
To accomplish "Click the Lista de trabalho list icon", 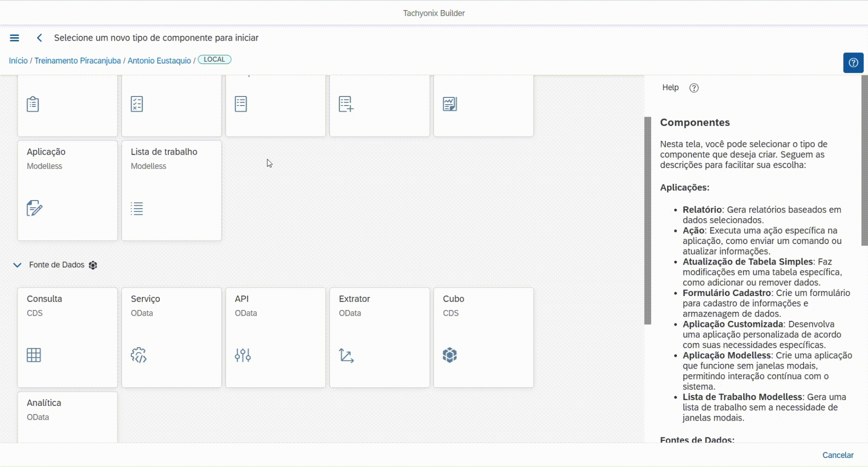I will point(137,208).
